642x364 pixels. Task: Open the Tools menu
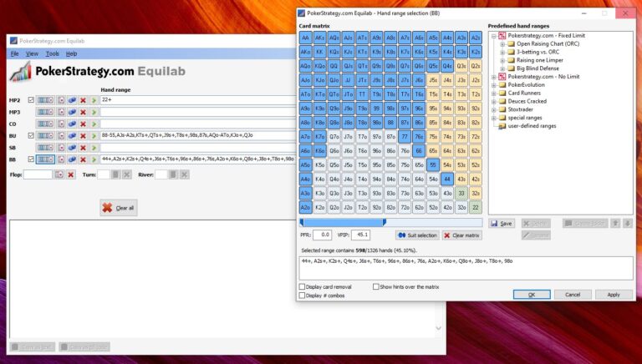[x=52, y=53]
